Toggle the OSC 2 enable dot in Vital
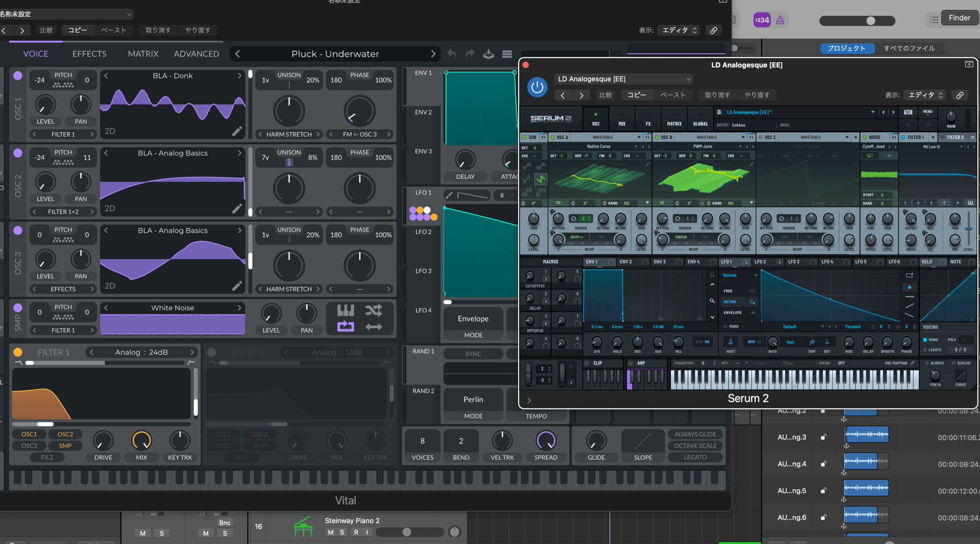Image resolution: width=980 pixels, height=544 pixels. click(x=18, y=153)
